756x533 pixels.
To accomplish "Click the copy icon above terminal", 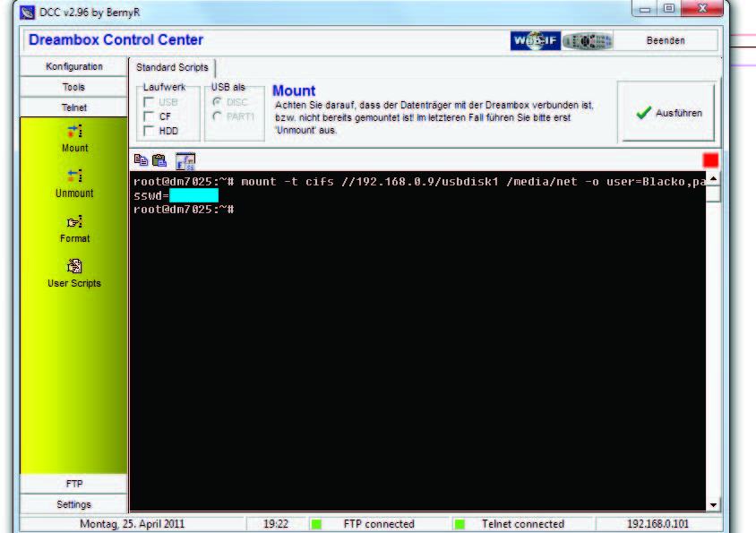I will pyautogui.click(x=141, y=160).
